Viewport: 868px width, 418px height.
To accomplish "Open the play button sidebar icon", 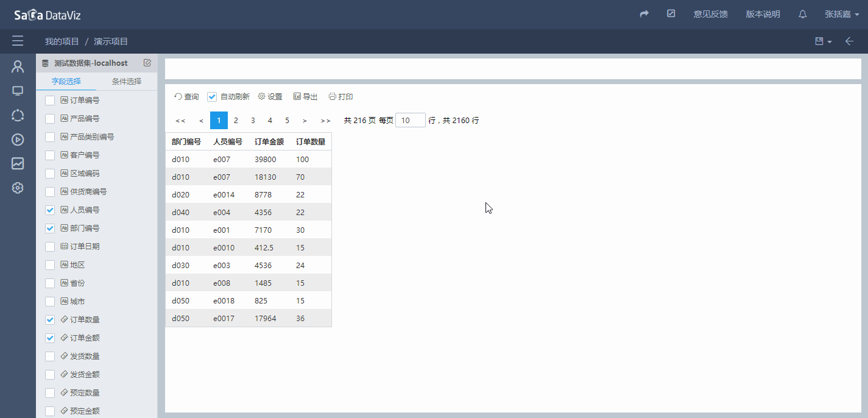I will [x=18, y=139].
